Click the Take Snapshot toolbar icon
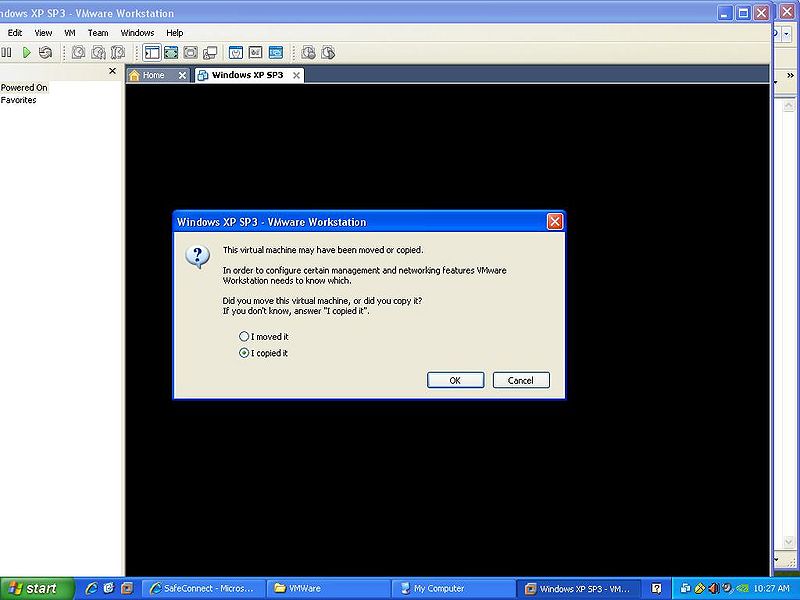 pos(79,52)
